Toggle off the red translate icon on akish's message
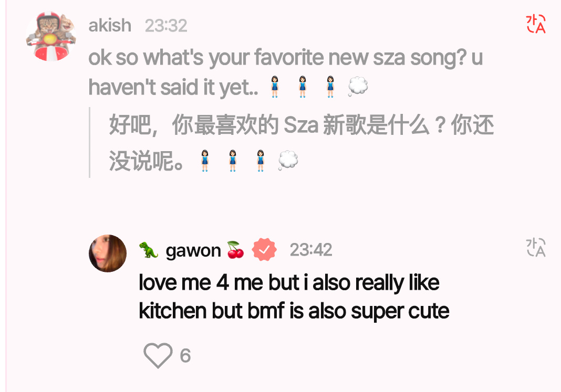Viewport: 561px width, 392px height. [536, 24]
